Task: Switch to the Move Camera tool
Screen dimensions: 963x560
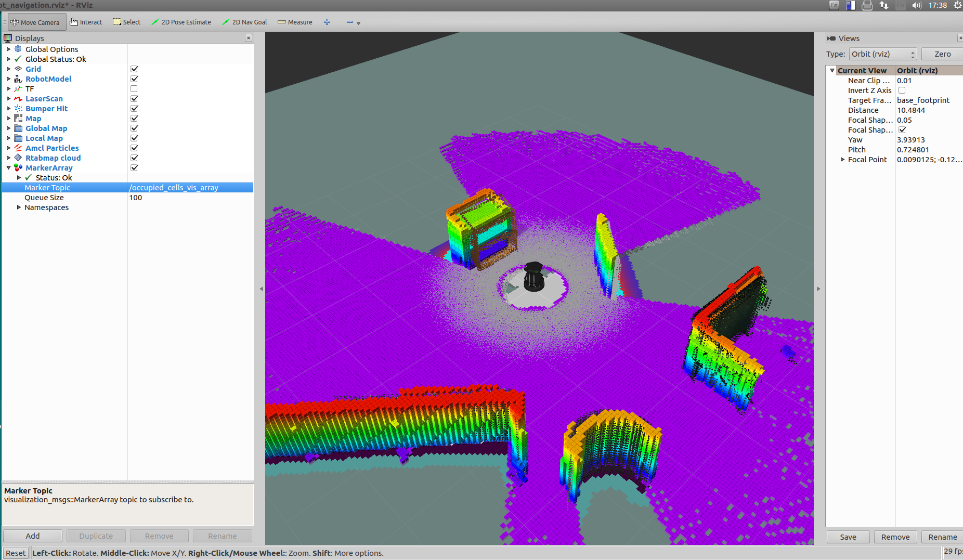Action: coord(36,22)
